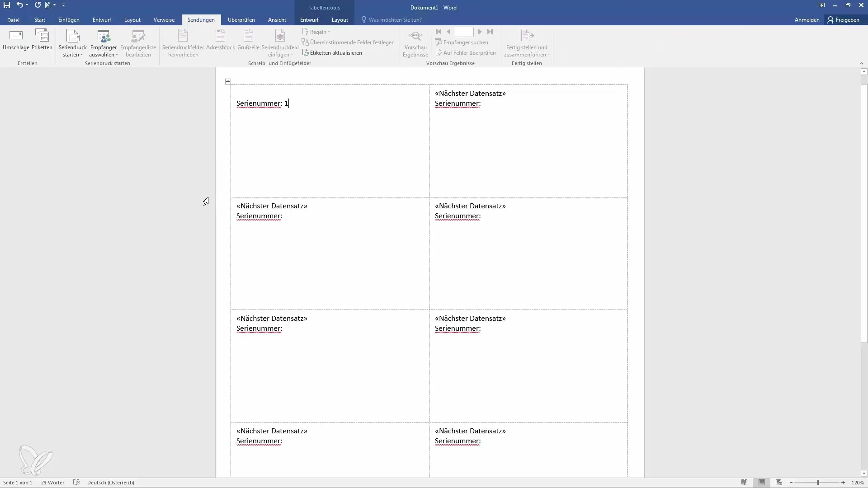This screenshot has height=488, width=868.
Task: Open the Start tab
Action: (39, 20)
